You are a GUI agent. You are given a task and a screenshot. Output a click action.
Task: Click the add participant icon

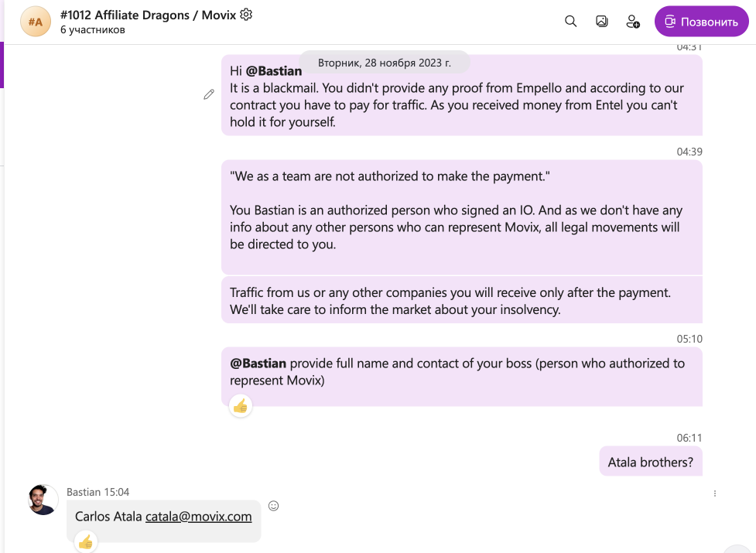coord(632,22)
